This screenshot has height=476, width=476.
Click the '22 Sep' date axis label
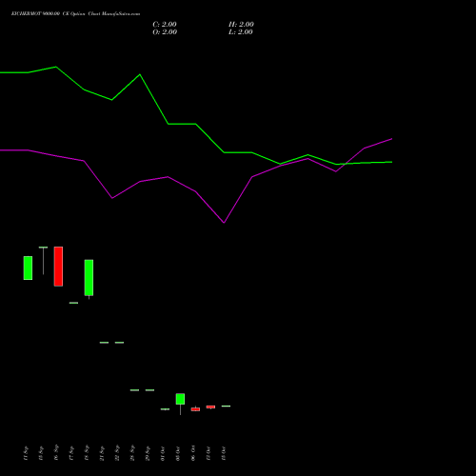[x=117, y=453]
